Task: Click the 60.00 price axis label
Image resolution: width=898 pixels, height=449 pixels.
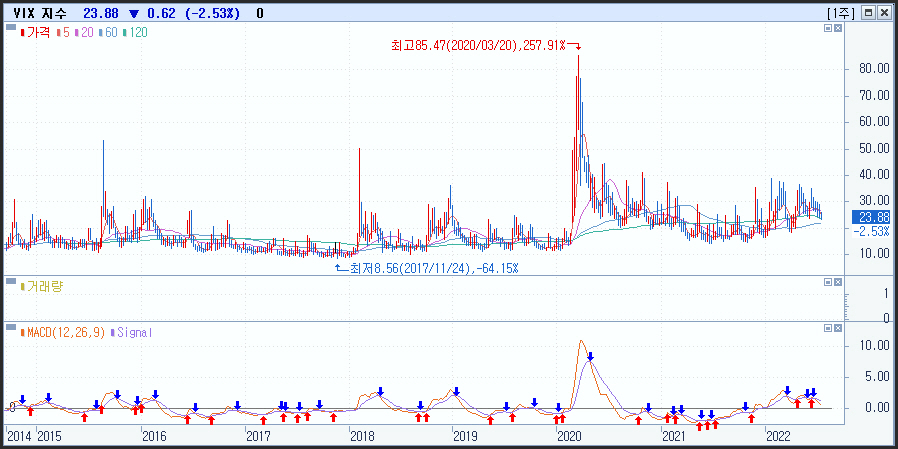Action: point(874,122)
